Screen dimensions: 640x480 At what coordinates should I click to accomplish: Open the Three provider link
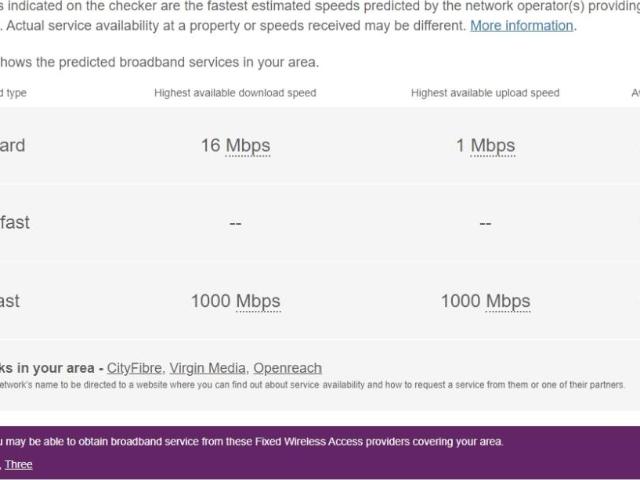(x=19, y=464)
